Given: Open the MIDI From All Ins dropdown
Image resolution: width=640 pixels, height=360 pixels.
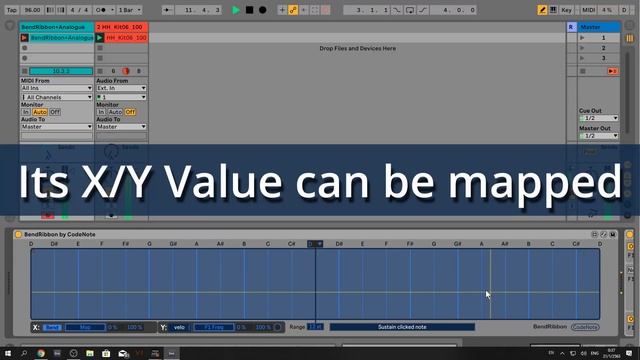Looking at the screenshot, I should (x=57, y=88).
